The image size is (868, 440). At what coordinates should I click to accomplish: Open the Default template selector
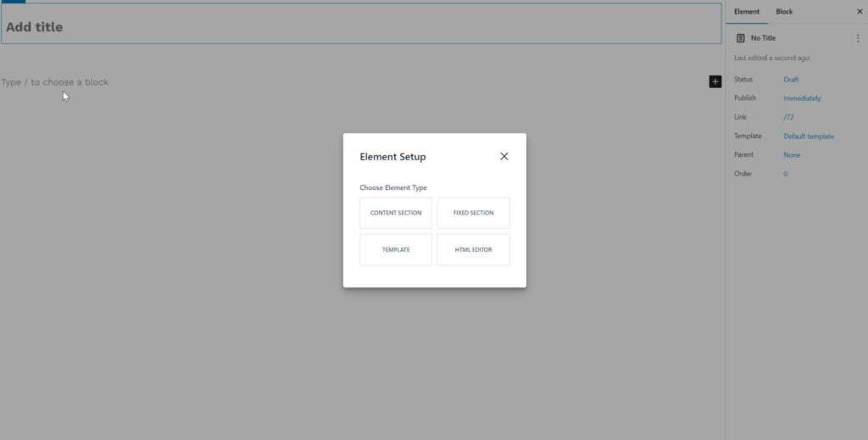coord(809,136)
